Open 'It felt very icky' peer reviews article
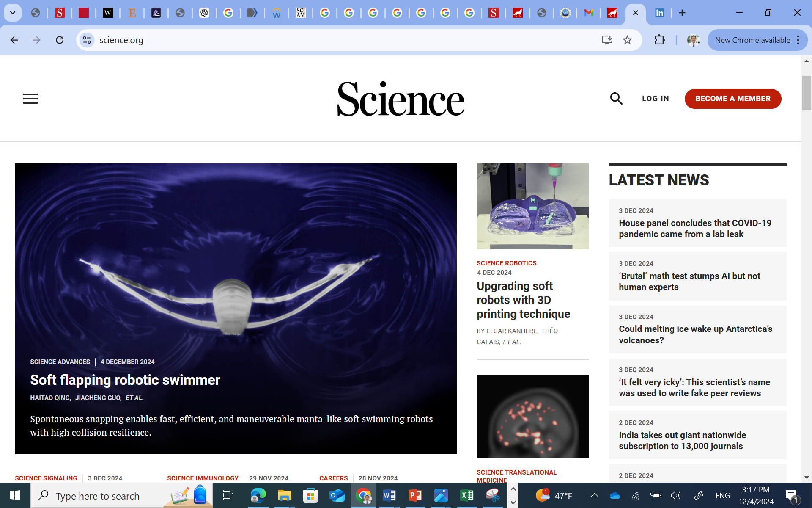 694,388
